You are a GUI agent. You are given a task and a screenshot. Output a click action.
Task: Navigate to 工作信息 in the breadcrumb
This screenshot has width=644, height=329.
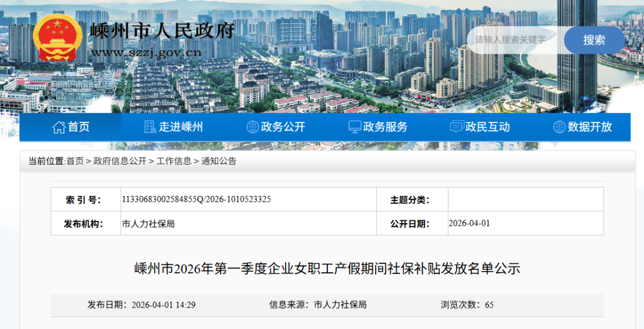tap(174, 161)
